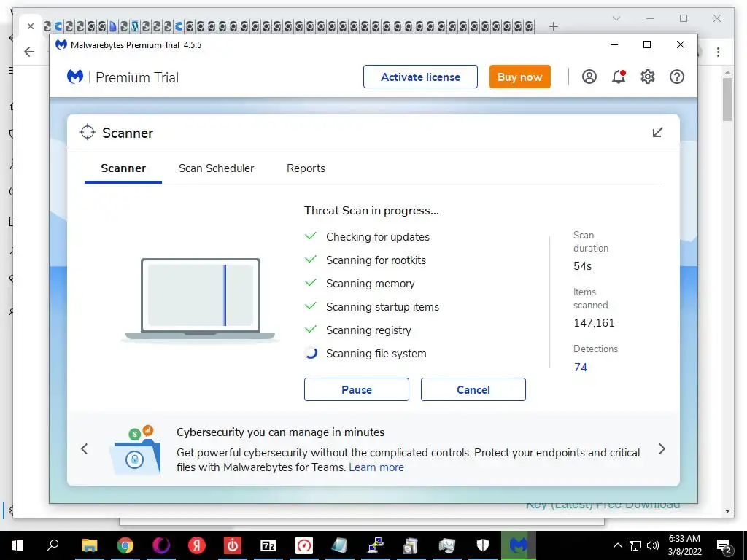The image size is (747, 560).
Task: Switch to the Scan Scheduler tab
Action: pos(216,168)
